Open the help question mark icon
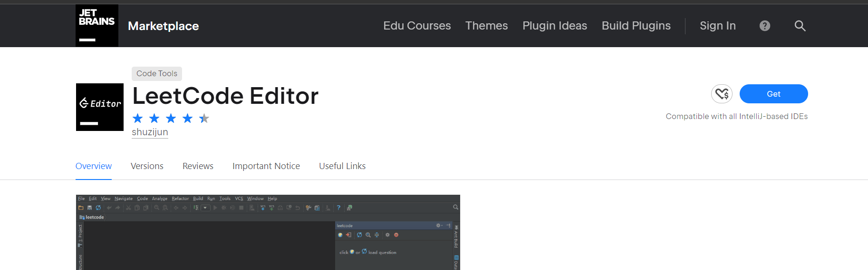Viewport: 868px width, 270px height. tap(765, 26)
